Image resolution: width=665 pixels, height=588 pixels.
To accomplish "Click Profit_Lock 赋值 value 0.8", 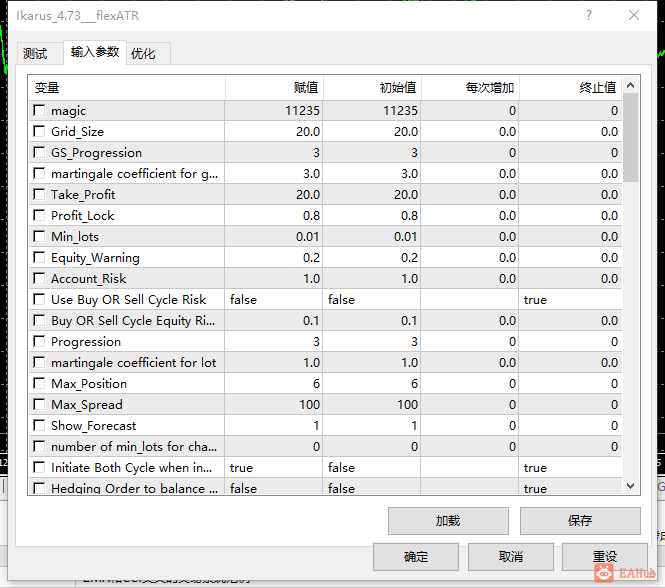I will [274, 216].
